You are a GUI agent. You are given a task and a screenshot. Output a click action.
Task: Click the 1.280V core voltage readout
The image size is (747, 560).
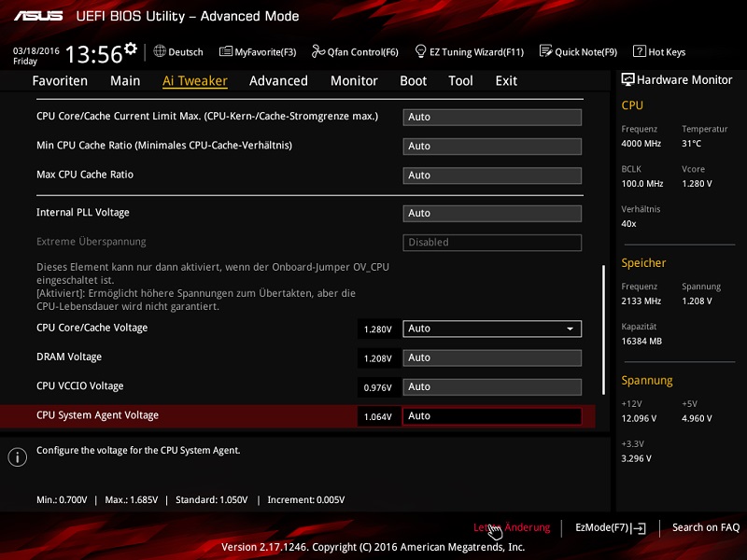[x=378, y=329]
